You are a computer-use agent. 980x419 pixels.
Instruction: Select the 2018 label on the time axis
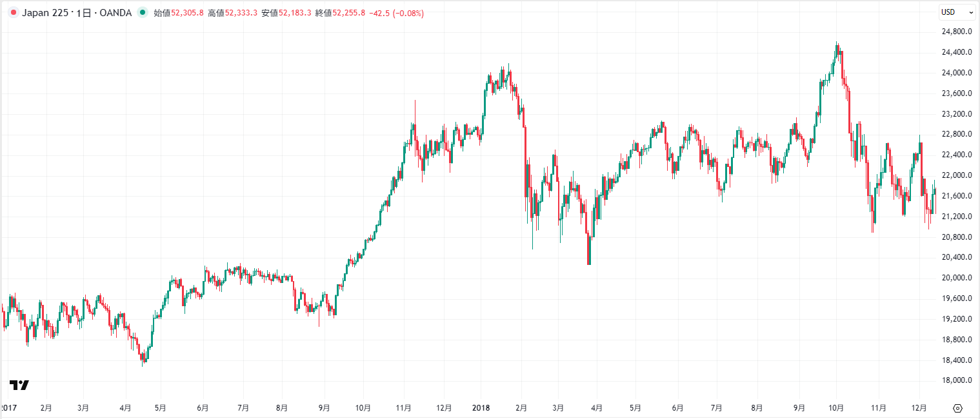coord(482,407)
